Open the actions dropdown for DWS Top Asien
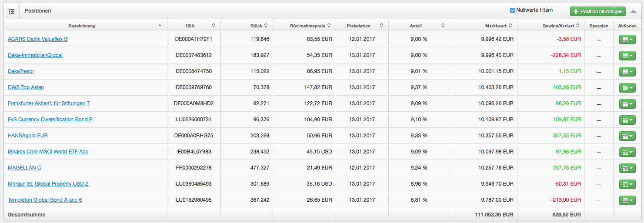Screen dimensions: 644x223 coord(627,88)
